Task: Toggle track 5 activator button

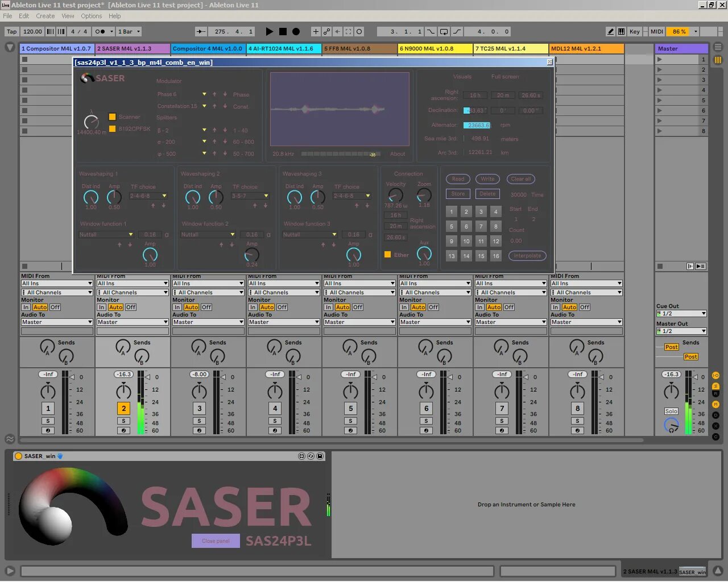Action: click(350, 408)
